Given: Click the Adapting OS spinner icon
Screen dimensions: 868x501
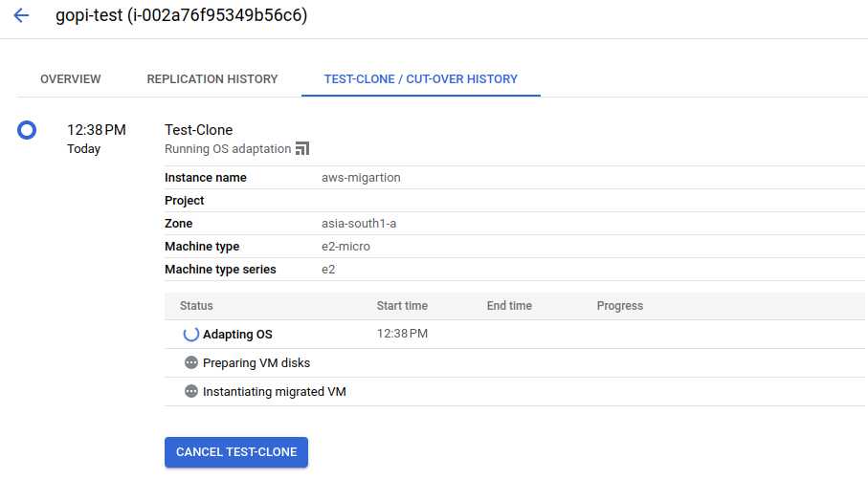Looking at the screenshot, I should pyautogui.click(x=191, y=334).
